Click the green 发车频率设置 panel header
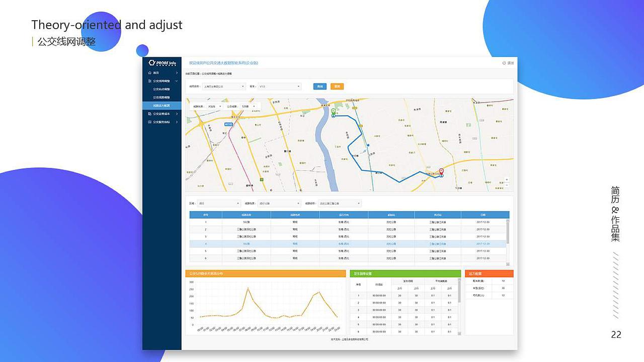 [405, 274]
